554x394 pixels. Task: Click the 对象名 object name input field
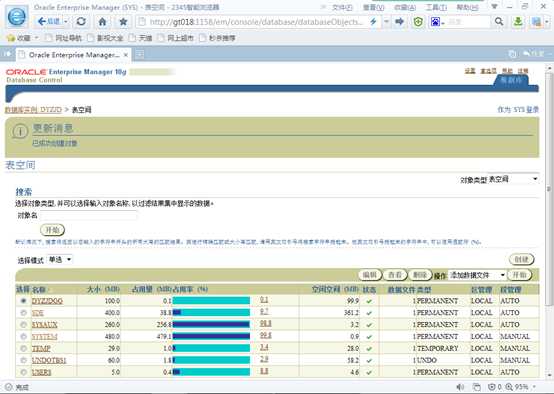pos(88,215)
